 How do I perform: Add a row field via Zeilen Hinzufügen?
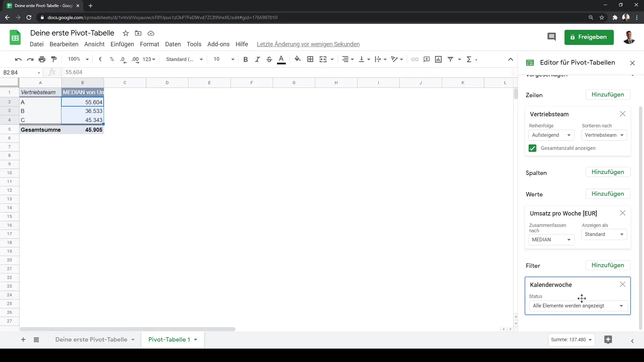[608, 95]
